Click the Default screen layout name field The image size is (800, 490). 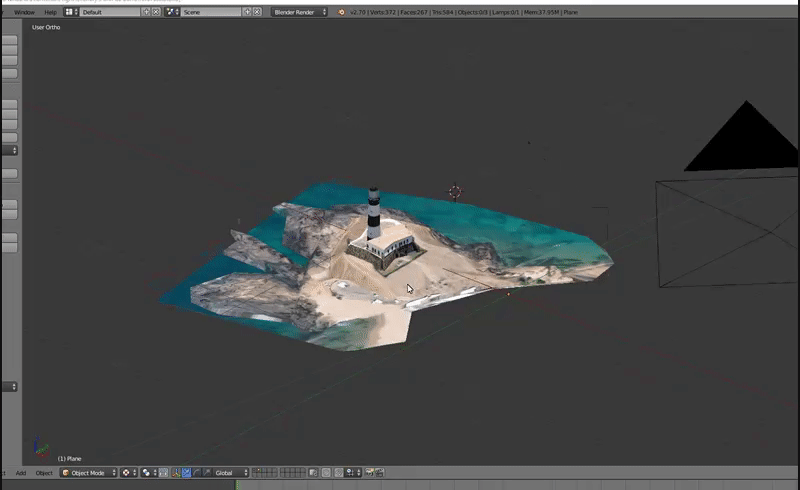click(x=110, y=12)
